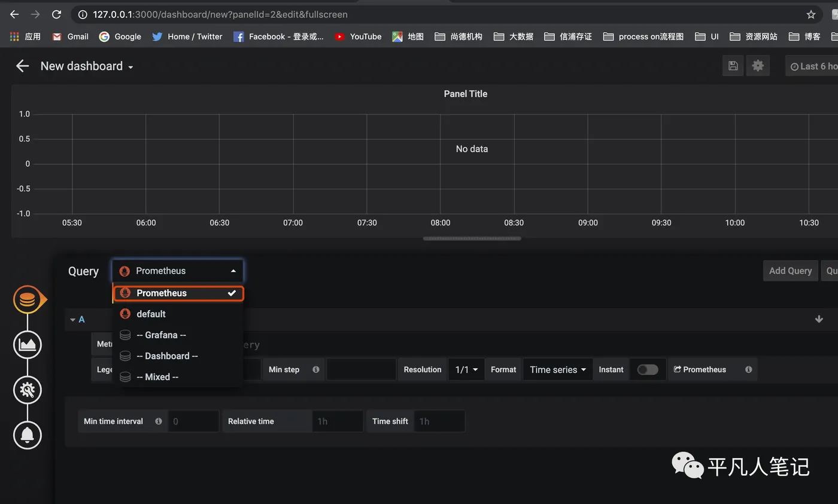This screenshot has width=838, height=504.
Task: Reload the page in browser
Action: [x=56, y=14]
